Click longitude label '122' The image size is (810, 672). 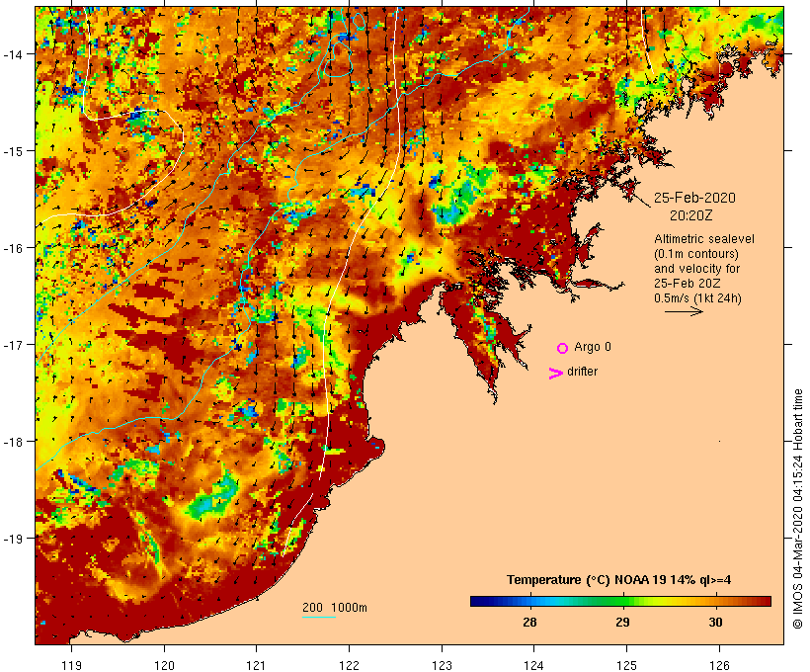pyautogui.click(x=350, y=665)
